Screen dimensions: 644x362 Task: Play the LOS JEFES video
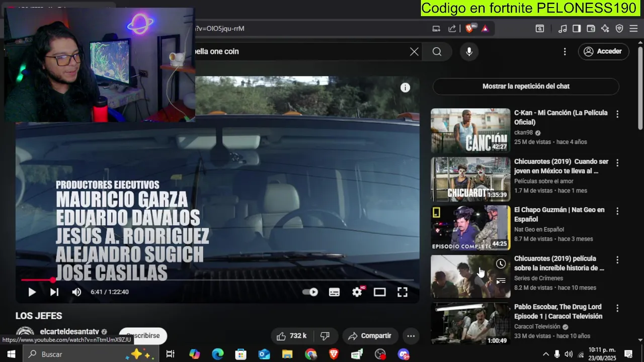(x=32, y=292)
